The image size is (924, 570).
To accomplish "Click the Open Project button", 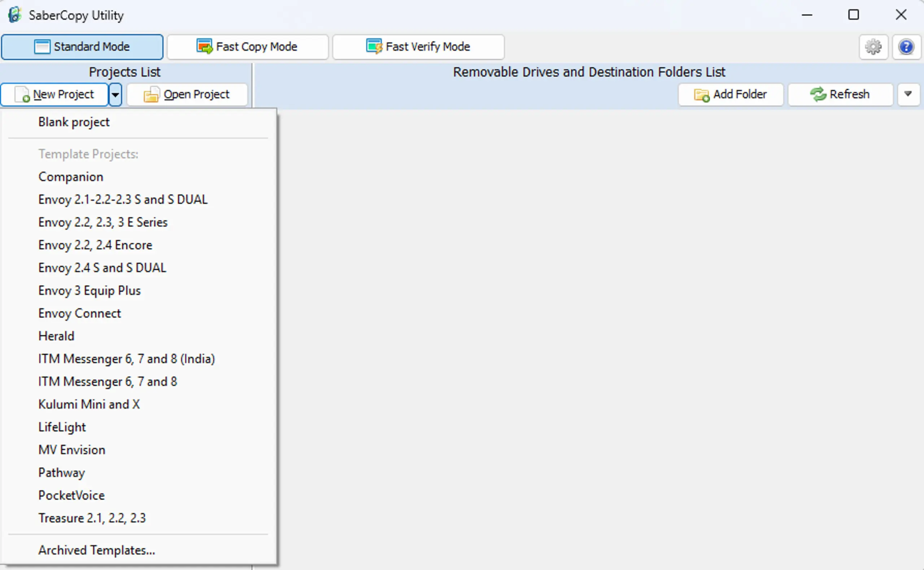I will tap(187, 94).
